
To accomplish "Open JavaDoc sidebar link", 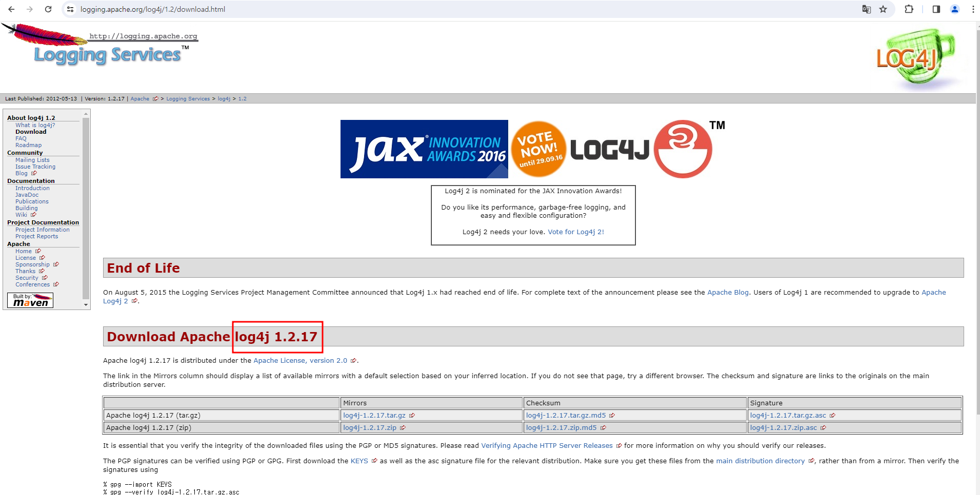I will [27, 195].
